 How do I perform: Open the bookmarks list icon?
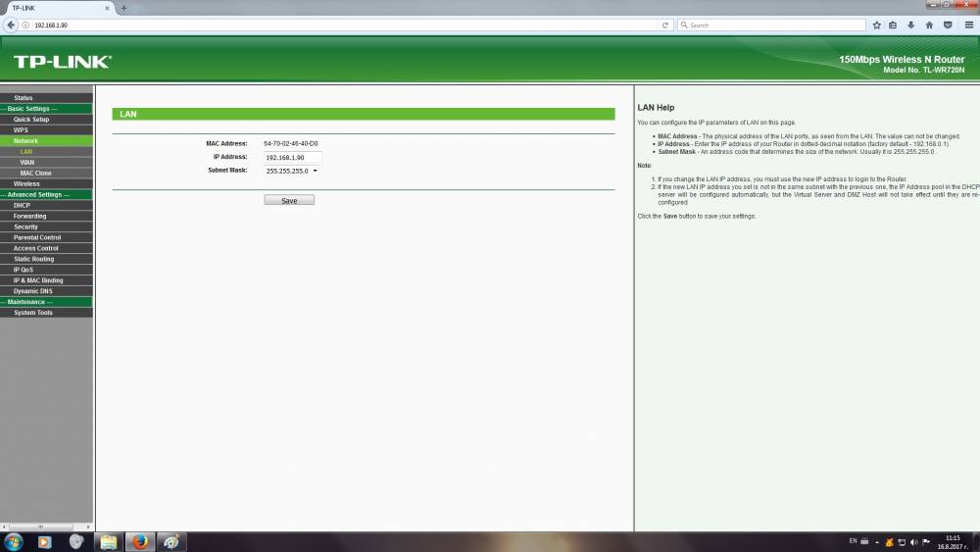(x=893, y=25)
